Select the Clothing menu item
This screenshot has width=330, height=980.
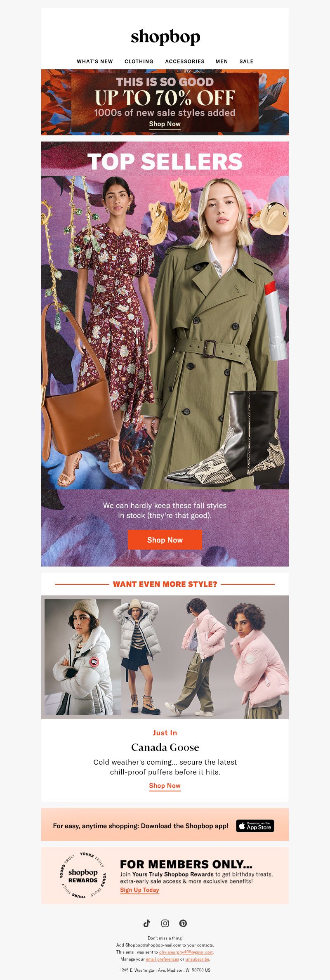(x=139, y=61)
